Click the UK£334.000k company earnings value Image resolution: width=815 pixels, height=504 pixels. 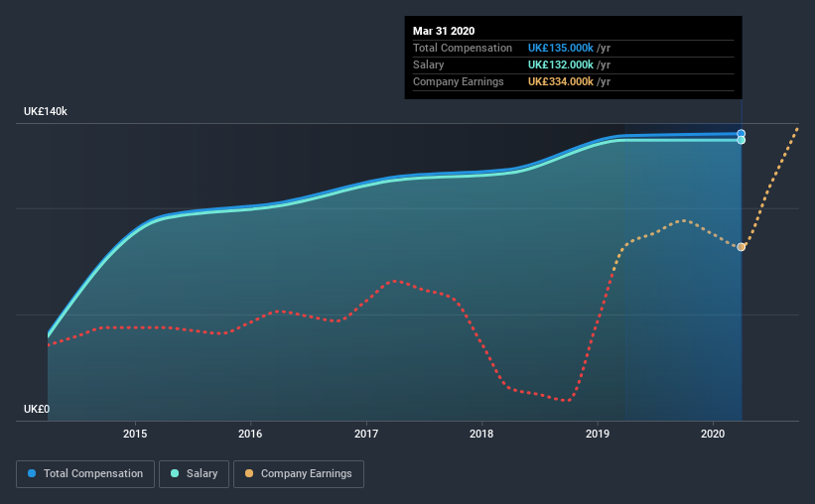561,81
